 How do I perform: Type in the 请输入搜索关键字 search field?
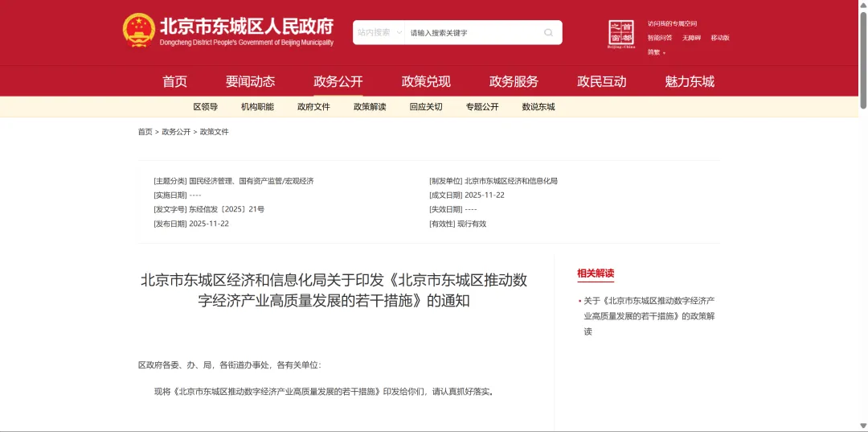coord(474,33)
